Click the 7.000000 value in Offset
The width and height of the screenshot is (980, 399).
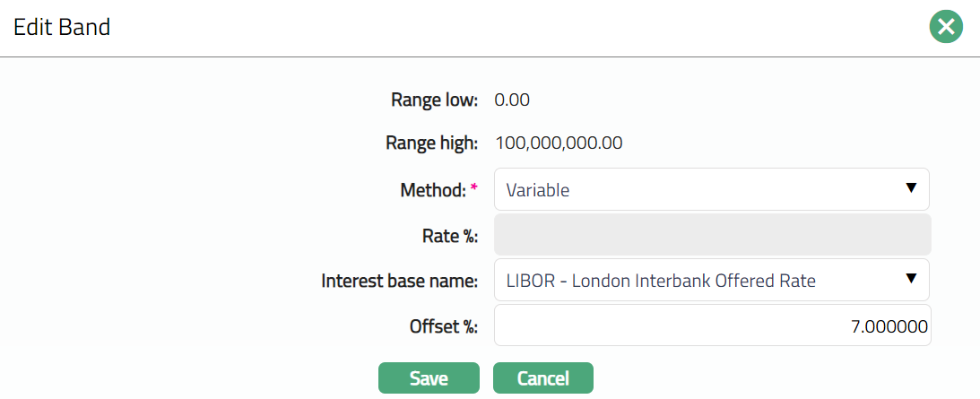click(x=889, y=327)
